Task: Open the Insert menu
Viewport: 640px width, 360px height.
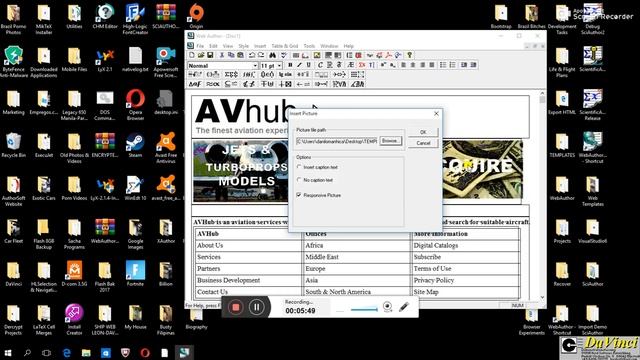Action: (260, 46)
